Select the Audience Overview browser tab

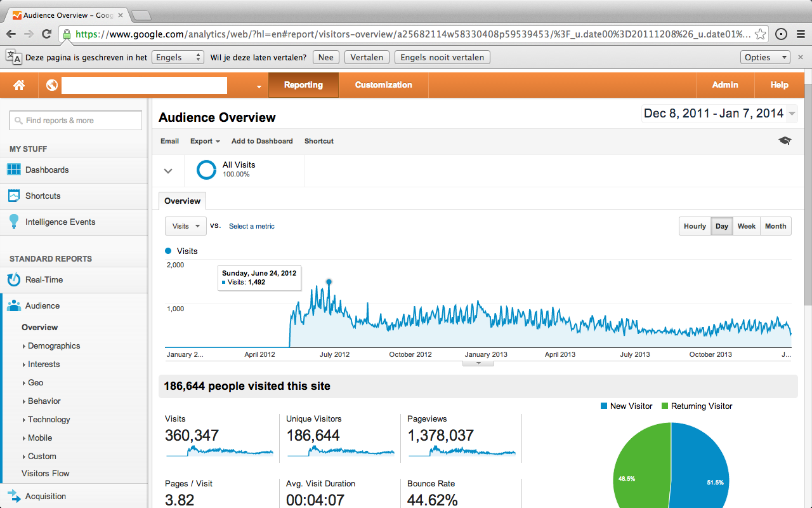pyautogui.click(x=68, y=15)
